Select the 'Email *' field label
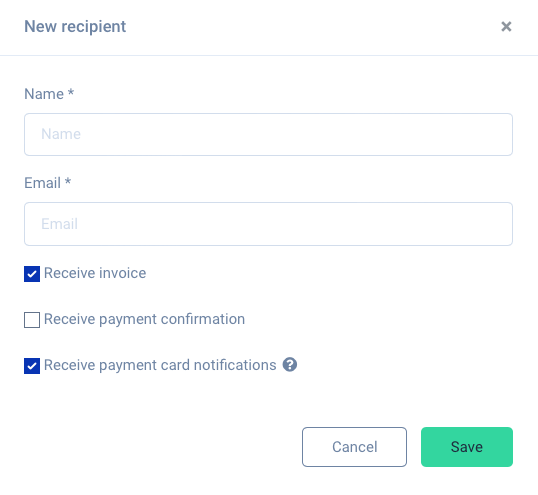538x495 pixels. tap(47, 183)
